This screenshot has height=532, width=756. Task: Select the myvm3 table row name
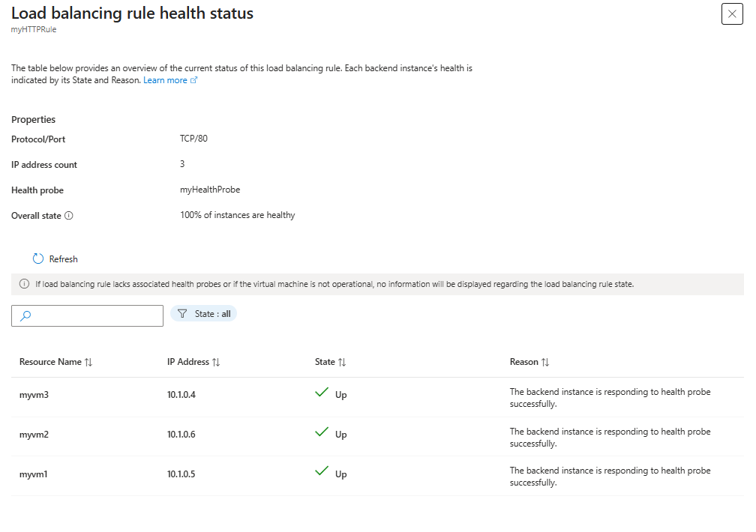[x=34, y=395]
